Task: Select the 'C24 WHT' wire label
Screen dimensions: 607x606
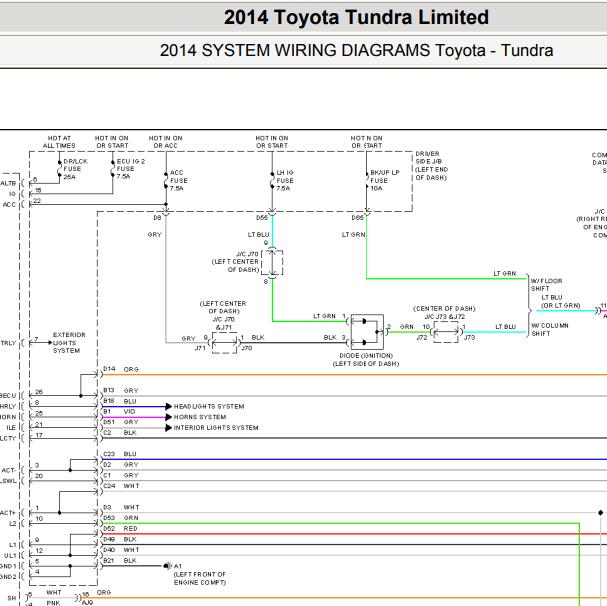Action: coord(121,486)
